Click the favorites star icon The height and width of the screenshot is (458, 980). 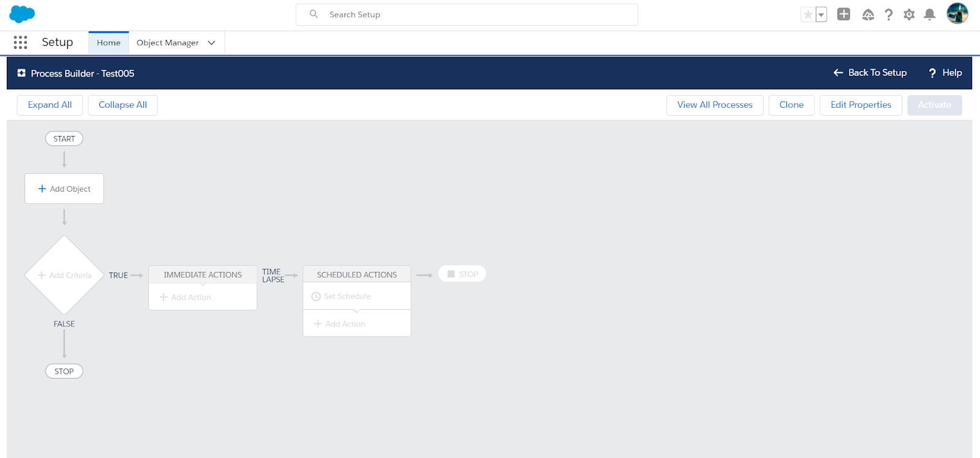click(x=808, y=15)
